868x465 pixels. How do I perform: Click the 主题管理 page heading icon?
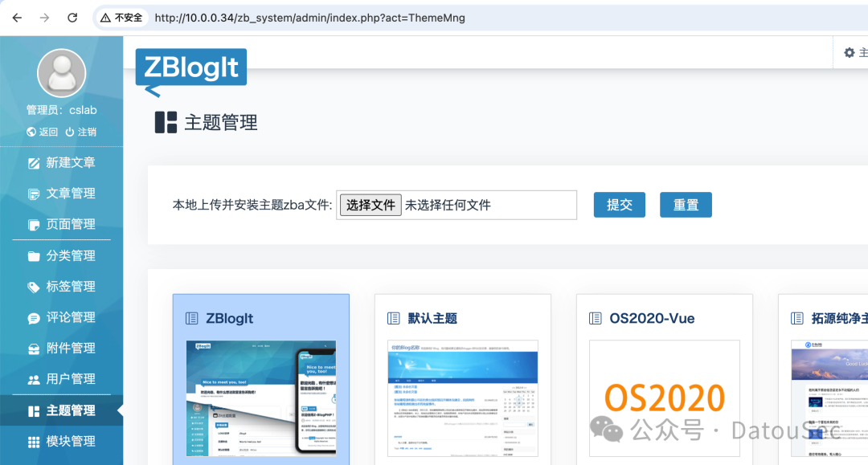166,122
